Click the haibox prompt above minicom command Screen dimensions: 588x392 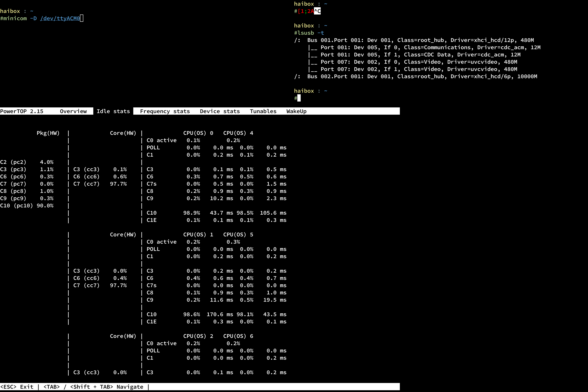point(17,11)
